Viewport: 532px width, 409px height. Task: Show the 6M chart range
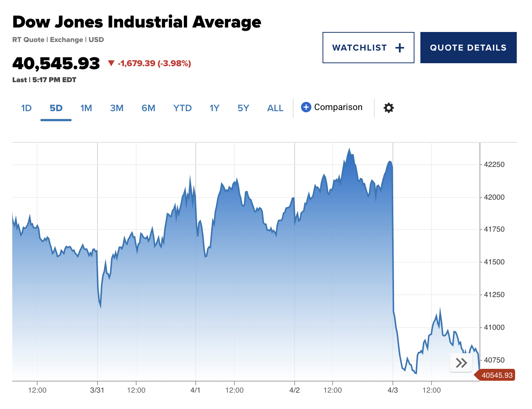tap(148, 108)
